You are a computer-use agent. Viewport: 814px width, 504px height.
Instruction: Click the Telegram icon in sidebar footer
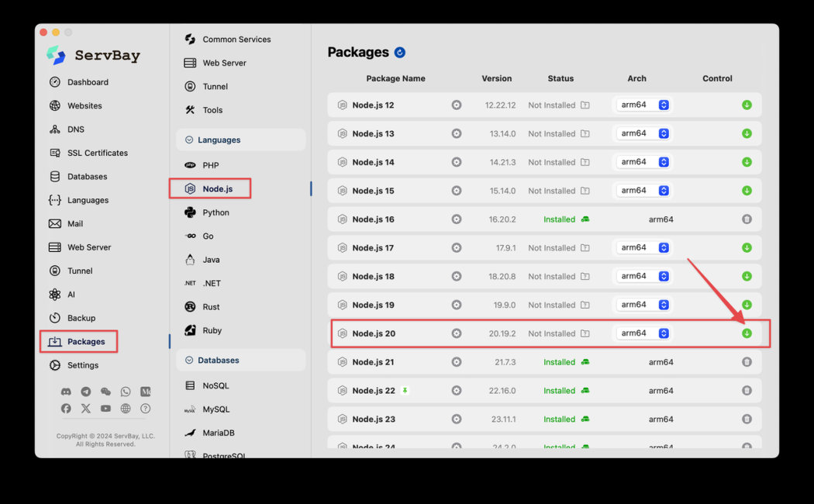tap(86, 392)
